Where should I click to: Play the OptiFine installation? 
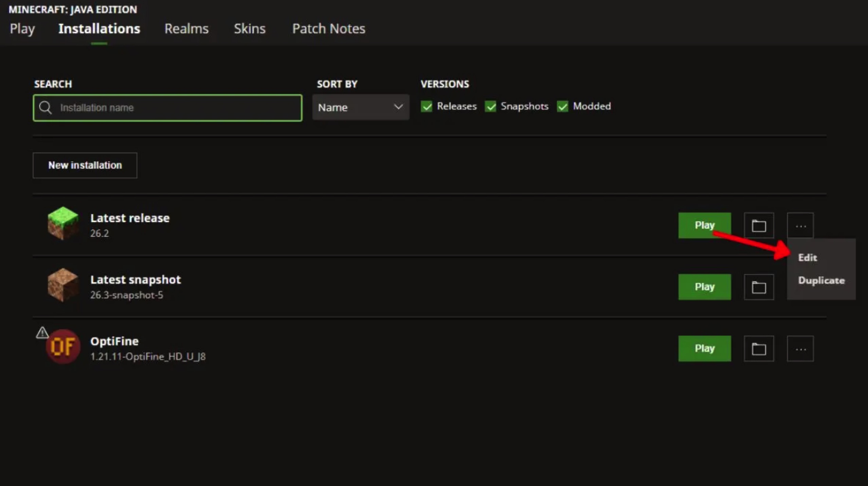pyautogui.click(x=705, y=349)
